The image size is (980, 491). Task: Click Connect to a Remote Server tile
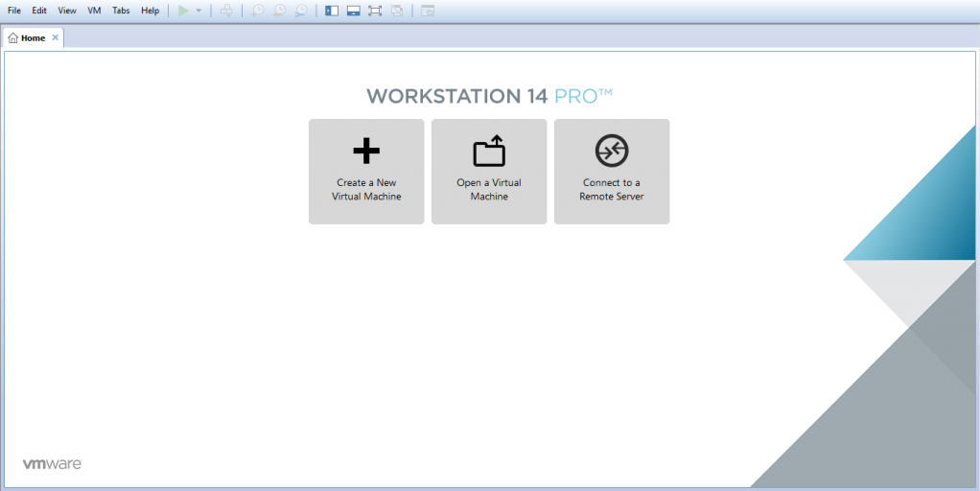tap(612, 171)
